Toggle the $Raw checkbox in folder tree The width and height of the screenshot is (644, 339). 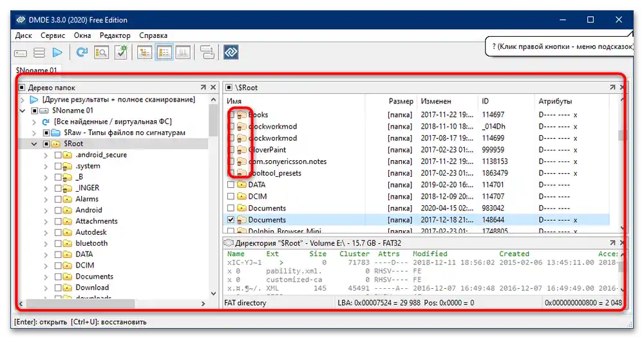pos(46,133)
